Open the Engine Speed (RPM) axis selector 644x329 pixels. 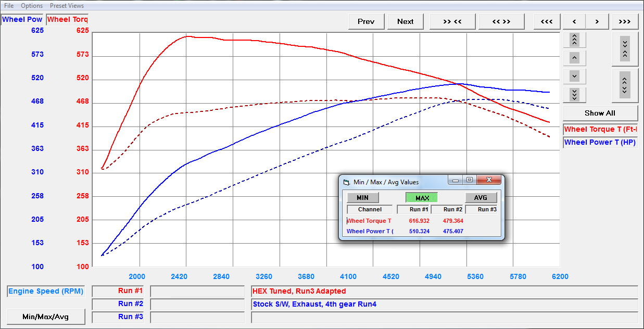coord(46,292)
